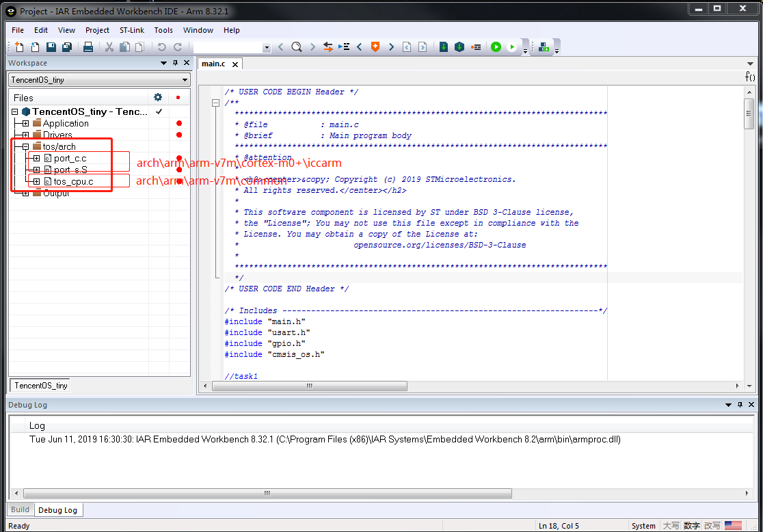763x532 pixels.
Task: Click the editor horizontal scrollbar thumb
Action: [309, 386]
